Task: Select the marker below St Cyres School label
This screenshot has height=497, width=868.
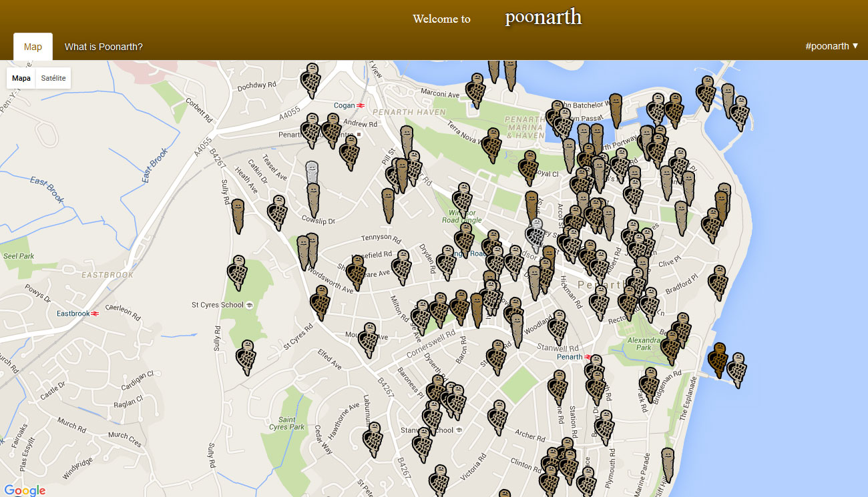Action: tap(246, 357)
